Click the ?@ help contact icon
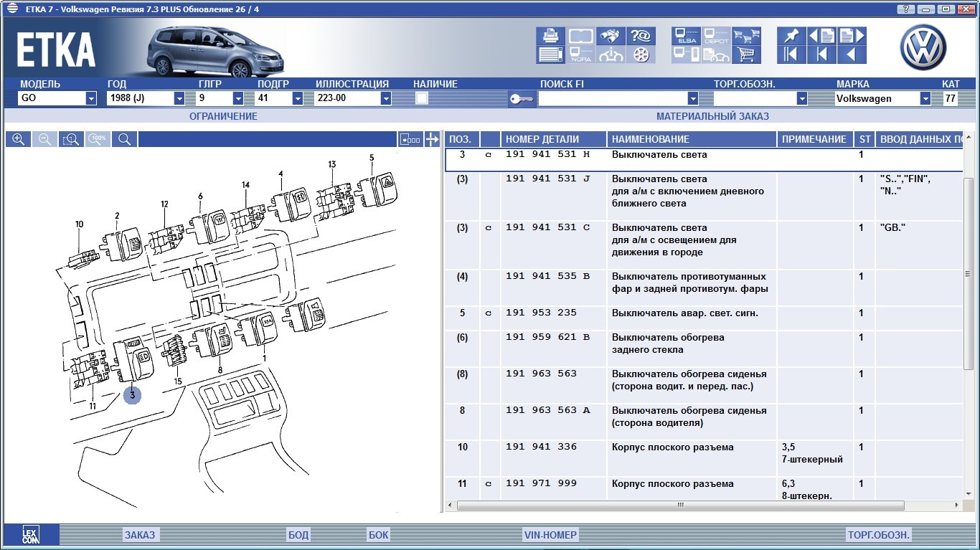This screenshot has width=980, height=550. [640, 35]
